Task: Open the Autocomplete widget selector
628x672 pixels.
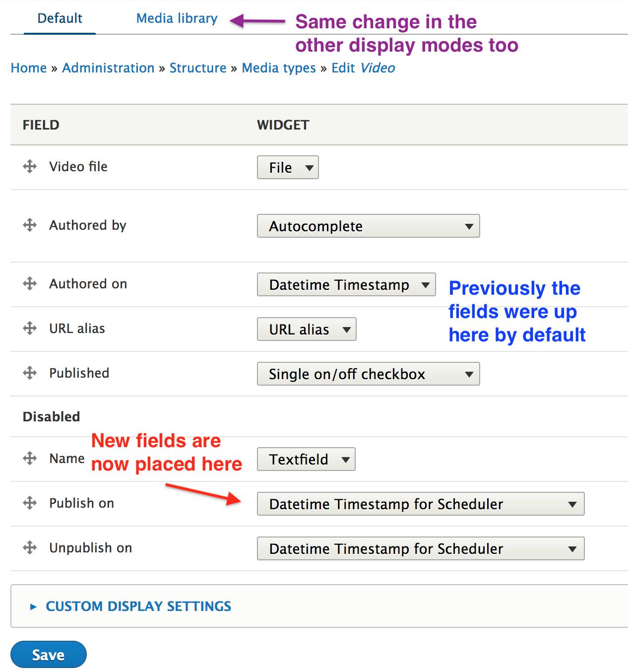Action: pos(368,226)
